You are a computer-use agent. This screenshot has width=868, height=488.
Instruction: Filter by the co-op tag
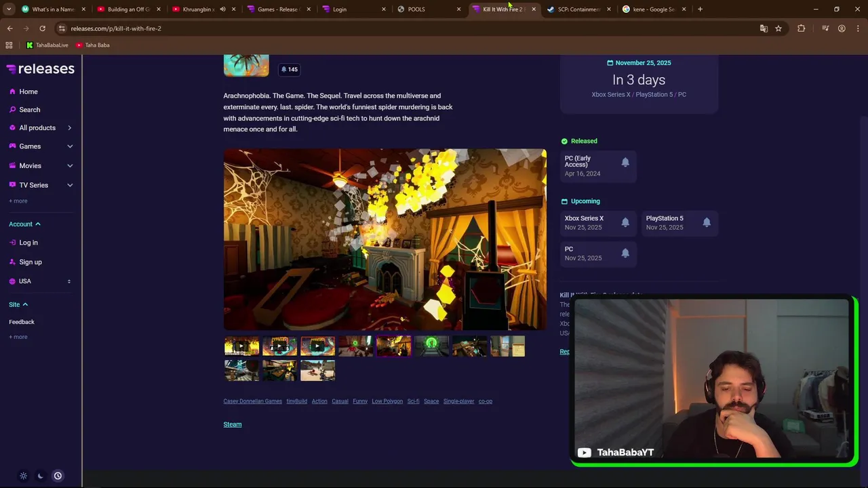[x=486, y=401]
